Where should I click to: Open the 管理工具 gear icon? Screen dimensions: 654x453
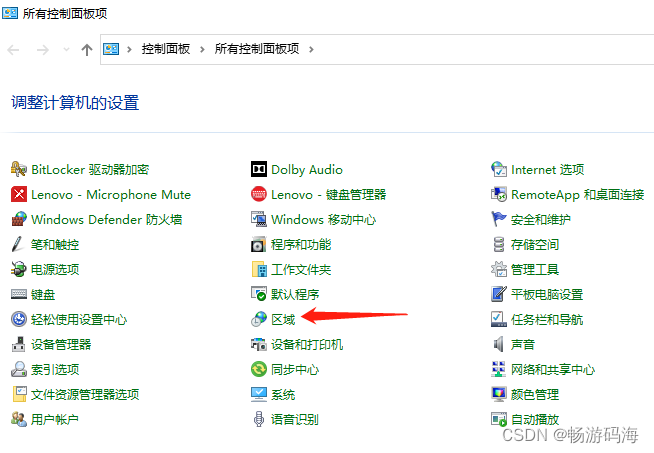tap(499, 269)
